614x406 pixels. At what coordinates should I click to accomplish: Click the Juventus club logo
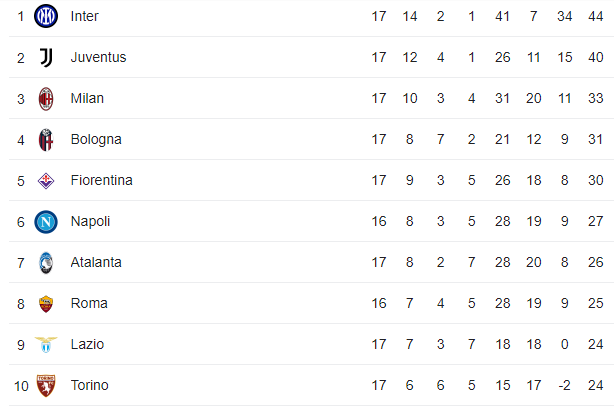click(46, 58)
